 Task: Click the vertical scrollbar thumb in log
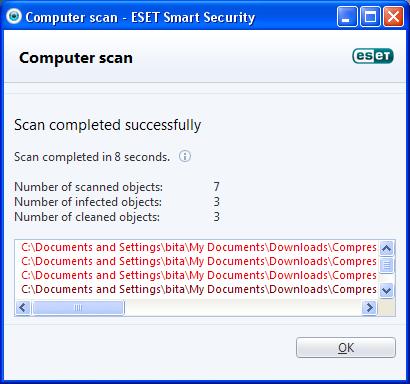[386, 265]
